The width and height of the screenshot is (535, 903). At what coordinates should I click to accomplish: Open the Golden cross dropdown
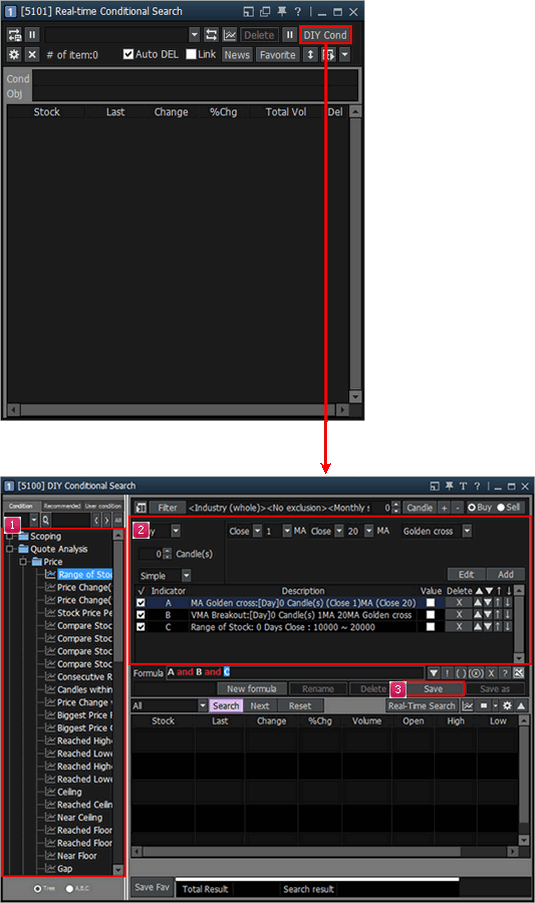[x=467, y=531]
